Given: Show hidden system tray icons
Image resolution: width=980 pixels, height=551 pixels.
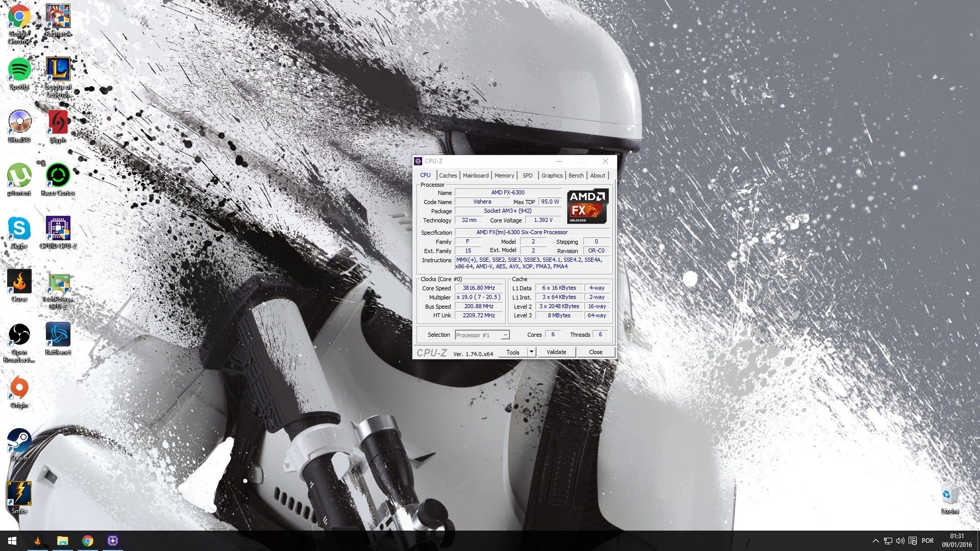Looking at the screenshot, I should (x=876, y=541).
